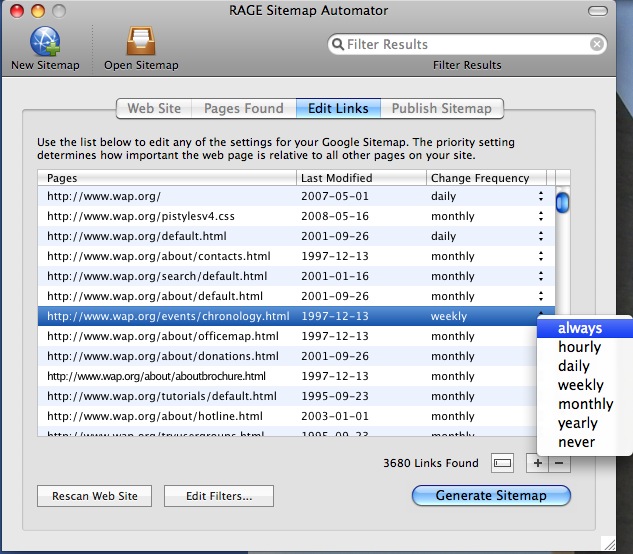The height and width of the screenshot is (554, 633).
Task: Click the 2007-05-01 last modified date
Action: [x=335, y=196]
